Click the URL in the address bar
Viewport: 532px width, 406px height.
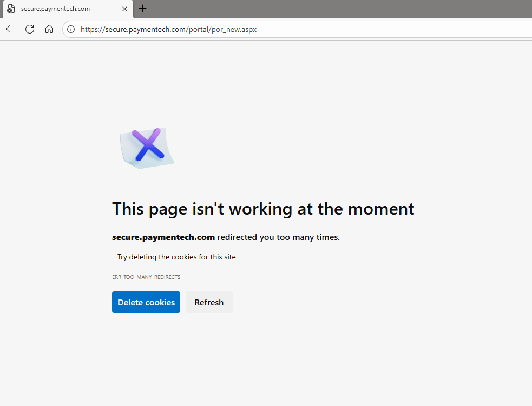(x=169, y=30)
